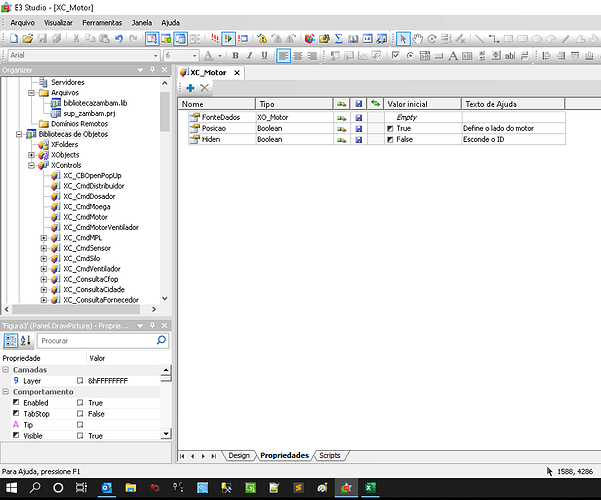Open the font color dropdown arrow
The width and height of the screenshot is (601, 500).
(220, 56)
